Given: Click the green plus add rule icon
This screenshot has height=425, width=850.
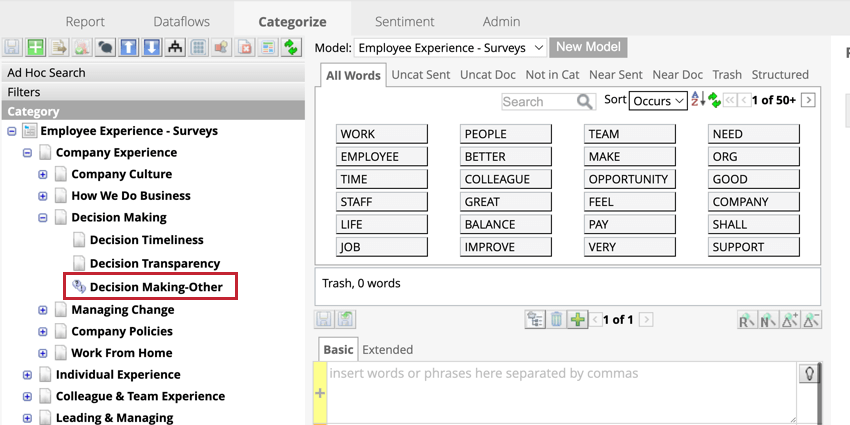Looking at the screenshot, I should click(577, 320).
